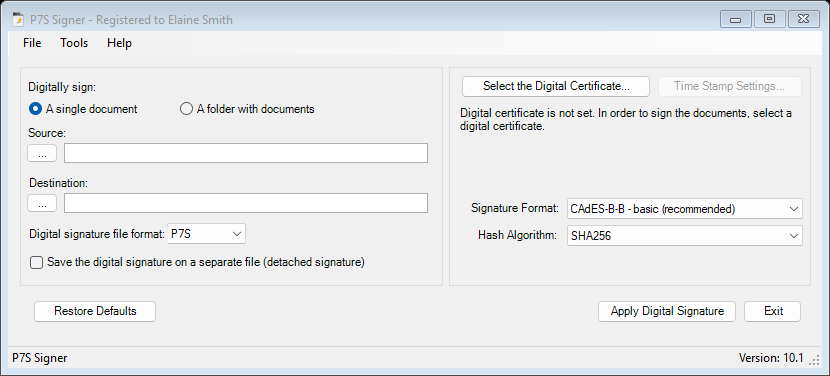Open the File menu
The width and height of the screenshot is (830, 376).
(32, 43)
